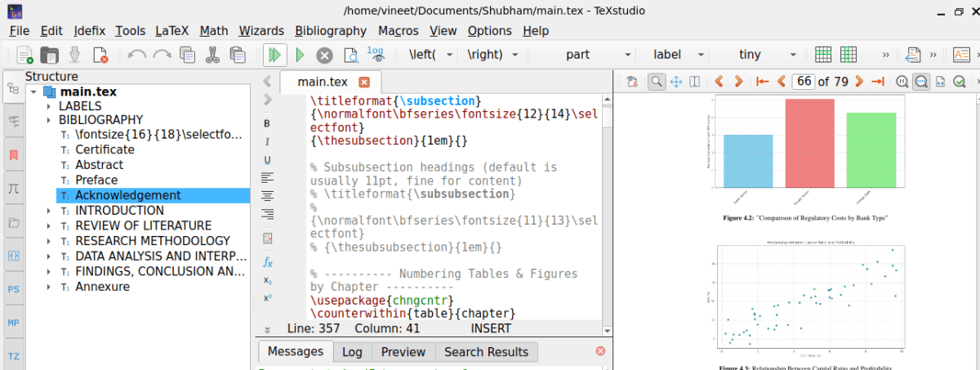This screenshot has height=370, width=980.
Task: Switch to the Search Results tab
Action: [486, 352]
